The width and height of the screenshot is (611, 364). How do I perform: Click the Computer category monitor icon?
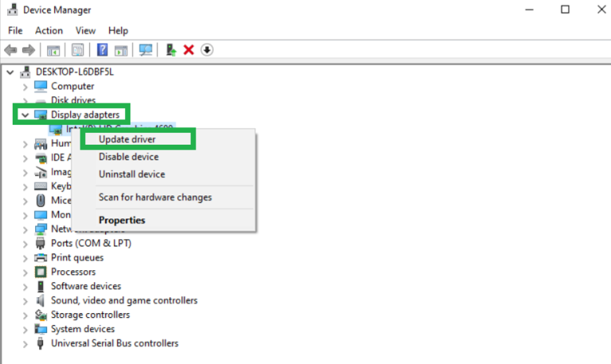pos(41,86)
